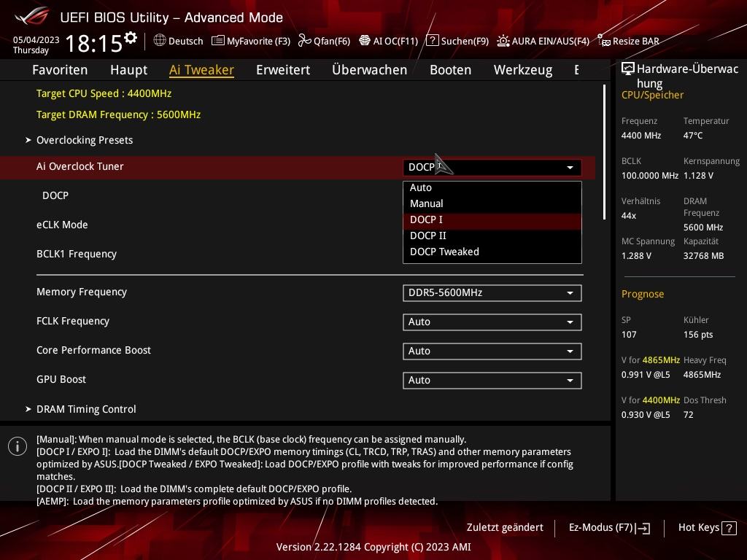Open GPU Boost dropdown
Screen dimensions: 747x560
pos(492,380)
